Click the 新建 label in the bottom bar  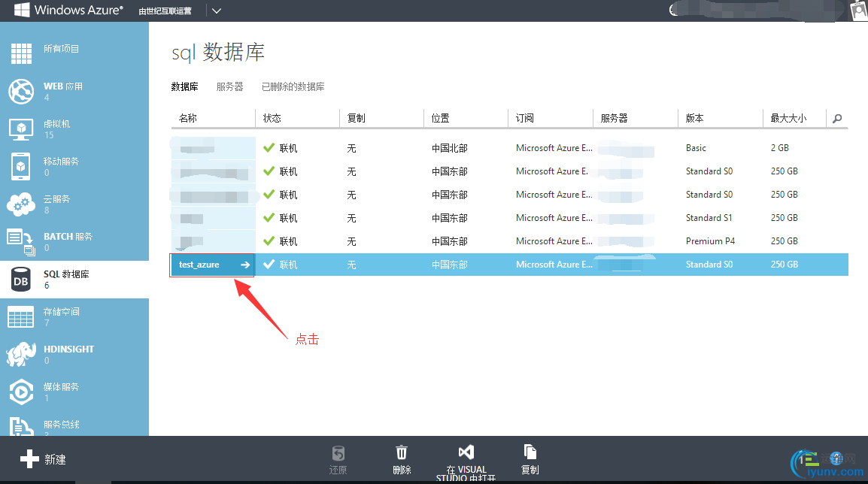(56, 460)
